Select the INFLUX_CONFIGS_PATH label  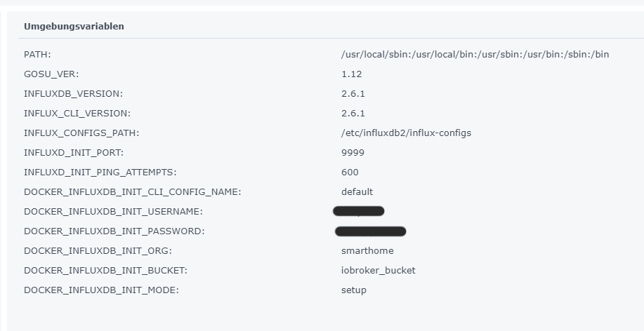81,133
